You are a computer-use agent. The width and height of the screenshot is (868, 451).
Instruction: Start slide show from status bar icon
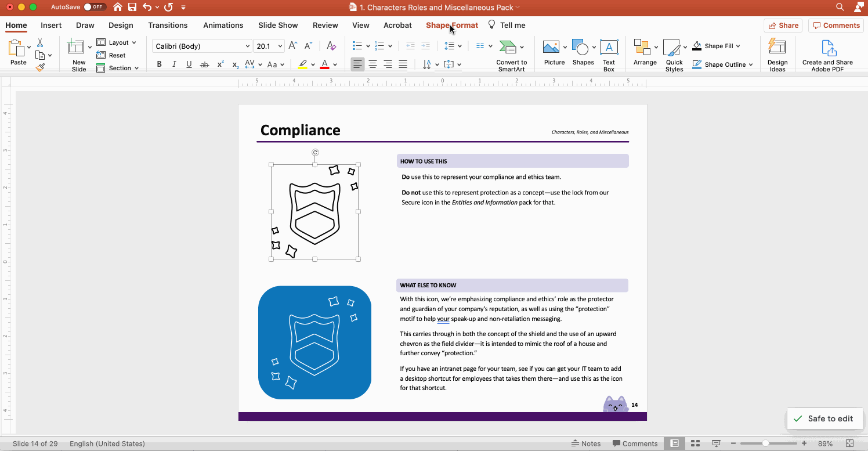(717, 443)
